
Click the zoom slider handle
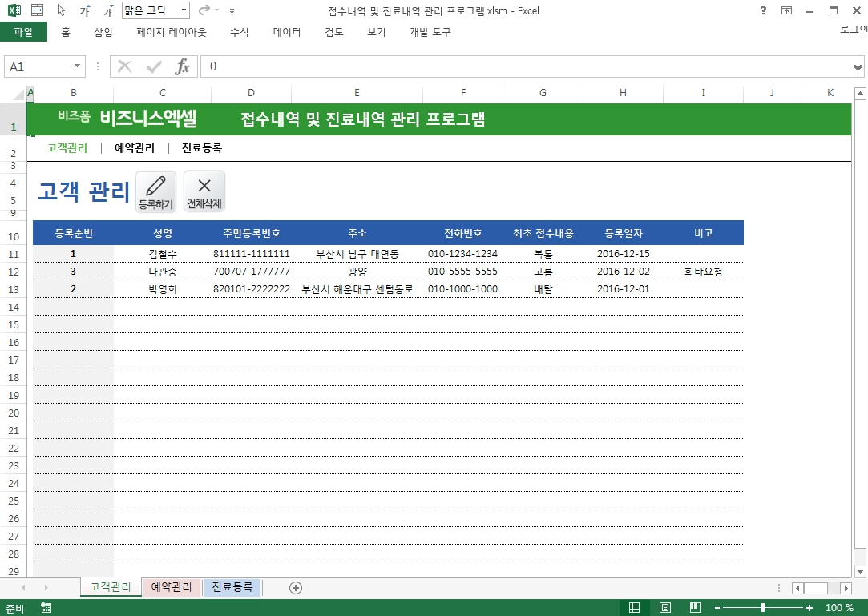tap(763, 608)
